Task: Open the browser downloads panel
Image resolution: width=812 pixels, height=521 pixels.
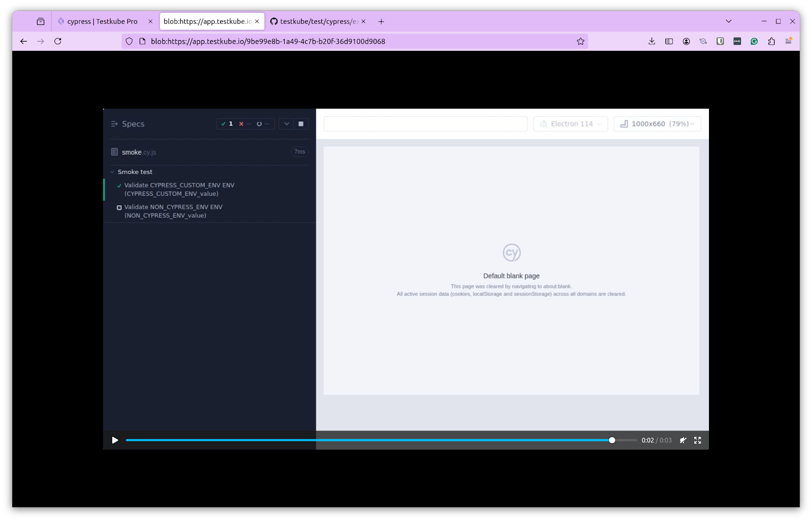Action: [x=652, y=41]
